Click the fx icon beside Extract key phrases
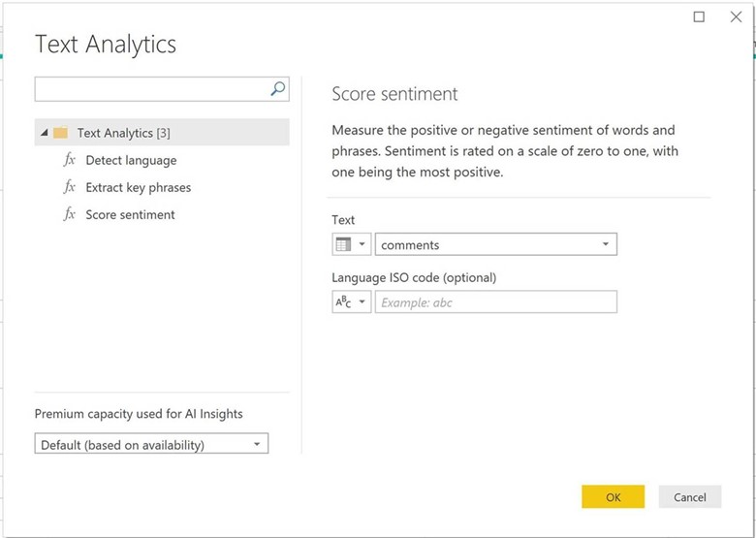 pos(70,187)
